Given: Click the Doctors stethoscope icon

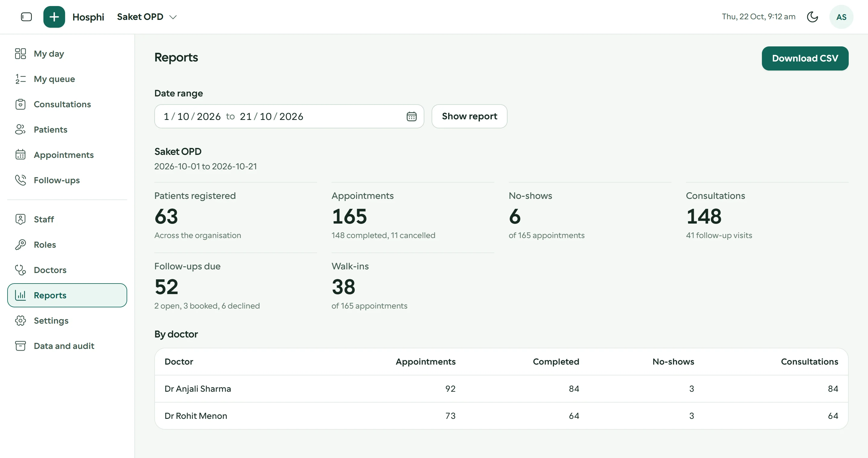Looking at the screenshot, I should (20, 270).
